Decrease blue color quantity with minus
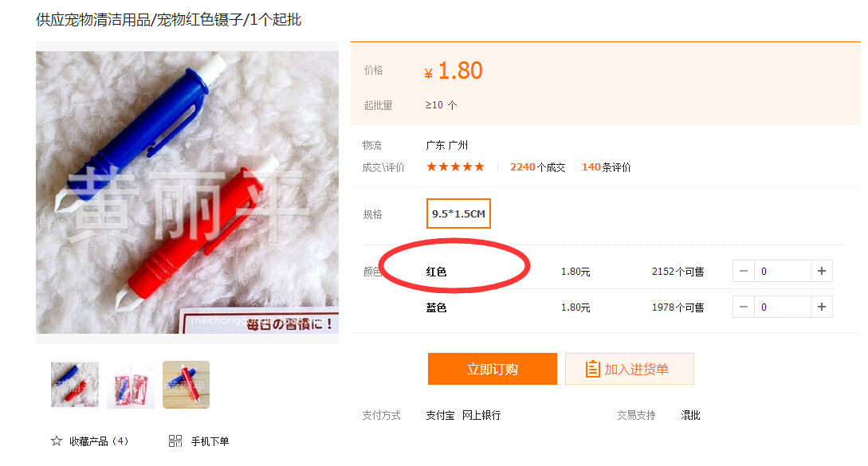Image resolution: width=868 pixels, height=466 pixels. 744,307
